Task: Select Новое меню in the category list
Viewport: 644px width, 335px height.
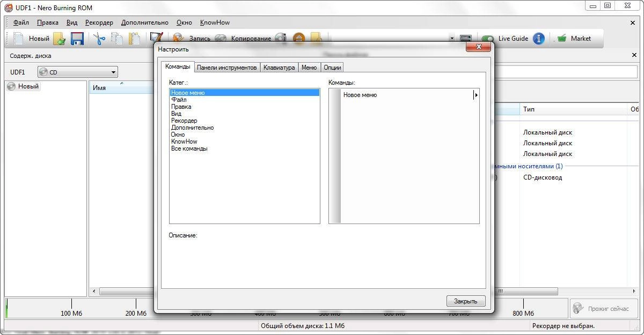Action: coord(244,93)
